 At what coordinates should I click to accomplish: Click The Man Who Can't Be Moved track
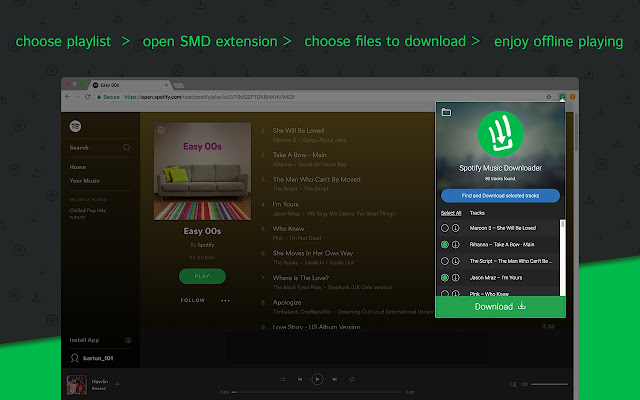[316, 180]
